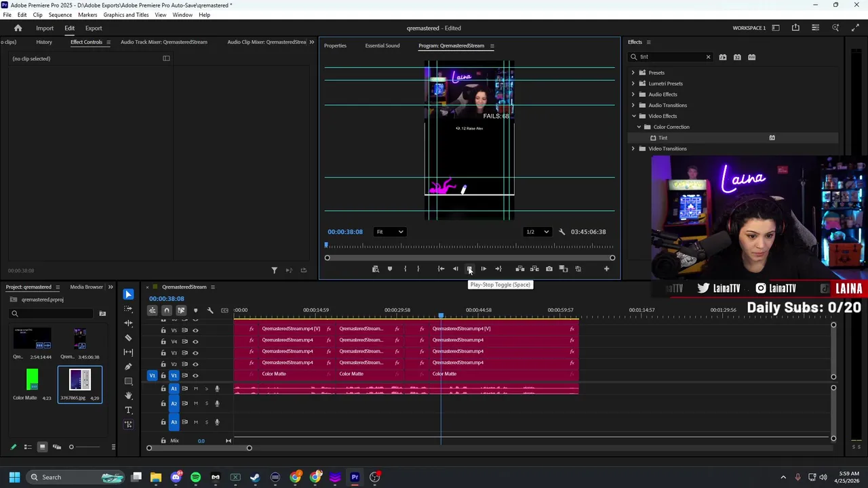Image resolution: width=868 pixels, height=488 pixels.
Task: Click the Program monitor playhead scrubber
Action: [326, 245]
